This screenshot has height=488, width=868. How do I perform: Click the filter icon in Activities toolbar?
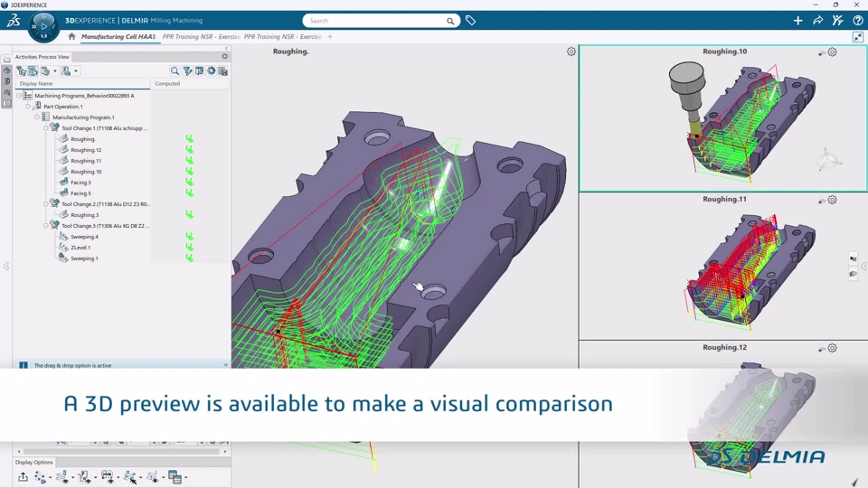pyautogui.click(x=187, y=70)
